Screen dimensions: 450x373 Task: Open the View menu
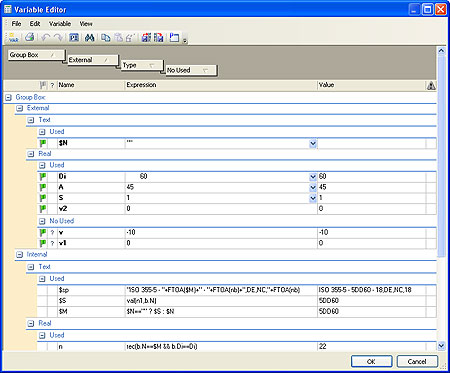click(86, 24)
